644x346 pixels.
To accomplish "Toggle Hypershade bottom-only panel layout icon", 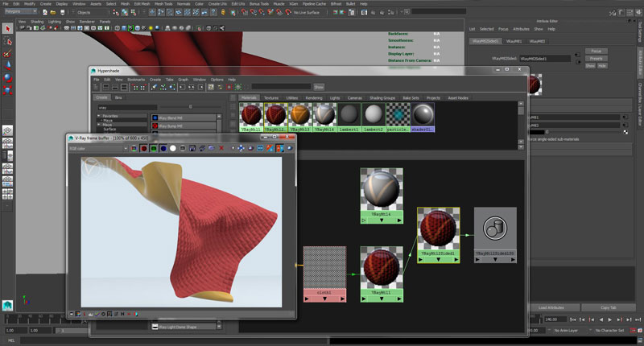I will coord(115,87).
